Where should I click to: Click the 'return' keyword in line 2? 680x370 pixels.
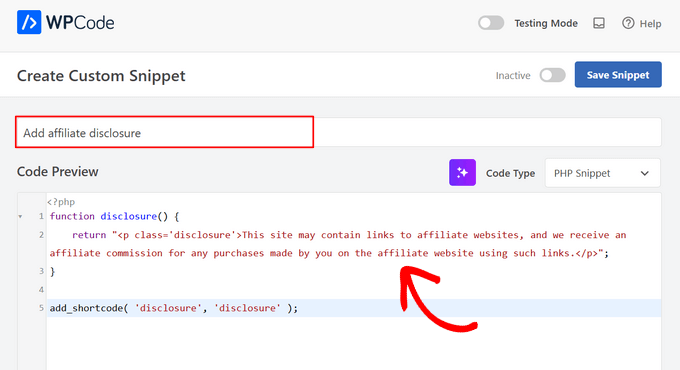tap(89, 235)
